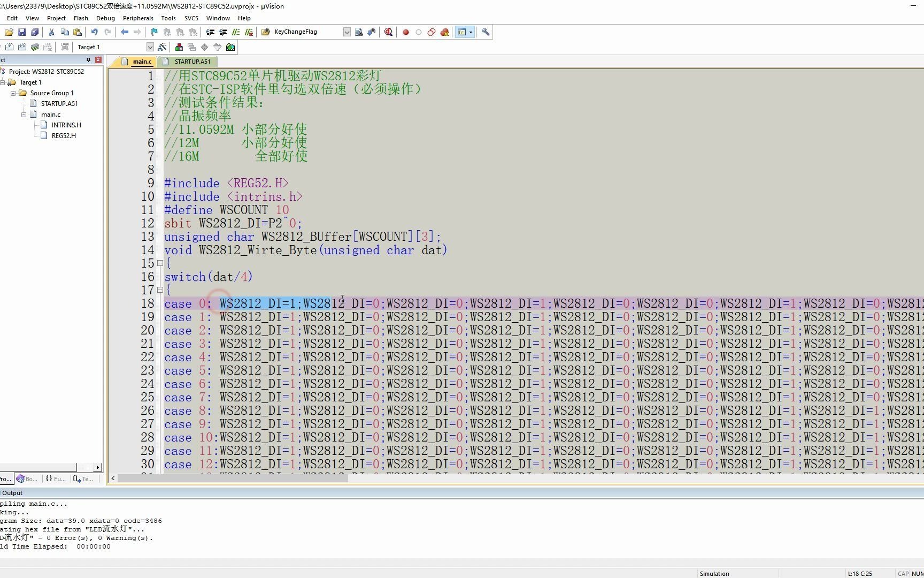
Task: Click the KeyChangeFlag search field
Action: (307, 32)
